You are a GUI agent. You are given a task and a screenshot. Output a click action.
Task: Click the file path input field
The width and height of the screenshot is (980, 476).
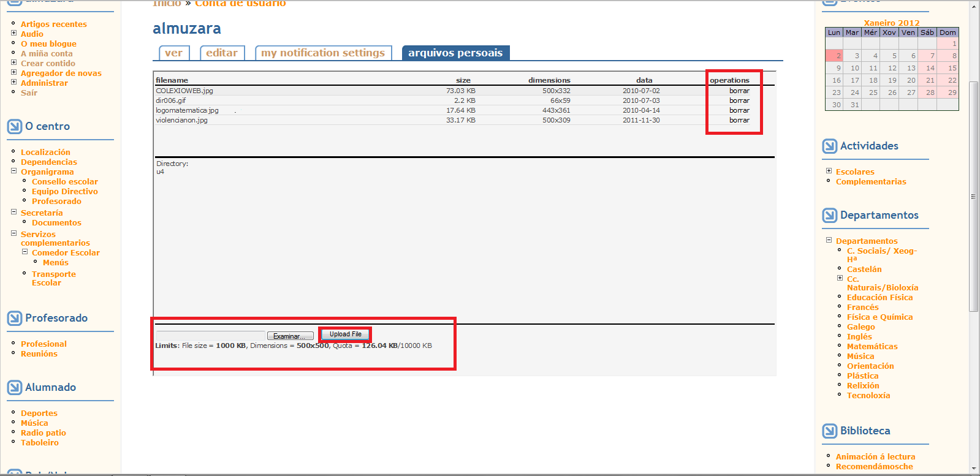click(x=210, y=336)
